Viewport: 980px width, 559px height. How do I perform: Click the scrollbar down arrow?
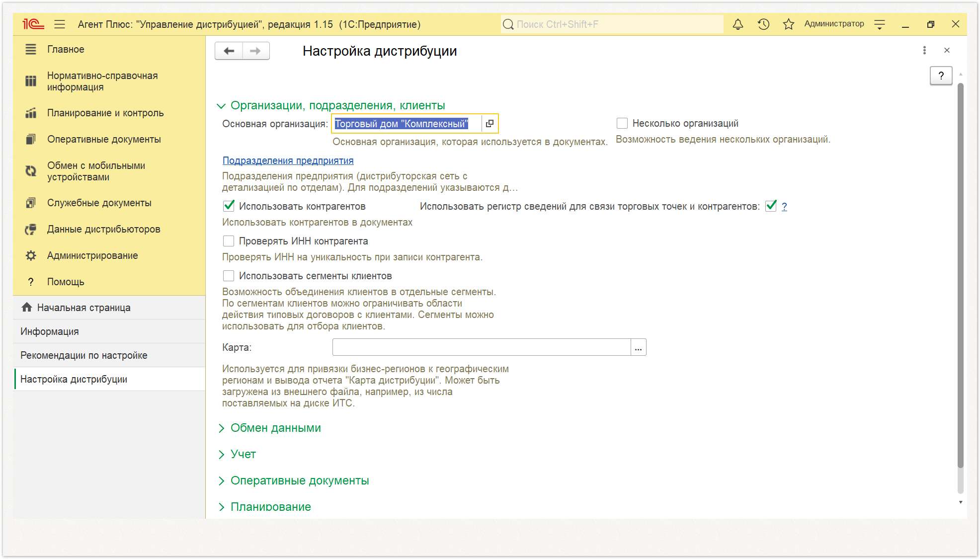coord(960,502)
